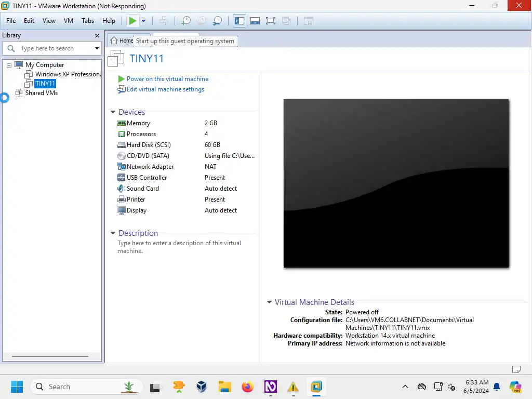Click the VM description text field

coord(180,247)
